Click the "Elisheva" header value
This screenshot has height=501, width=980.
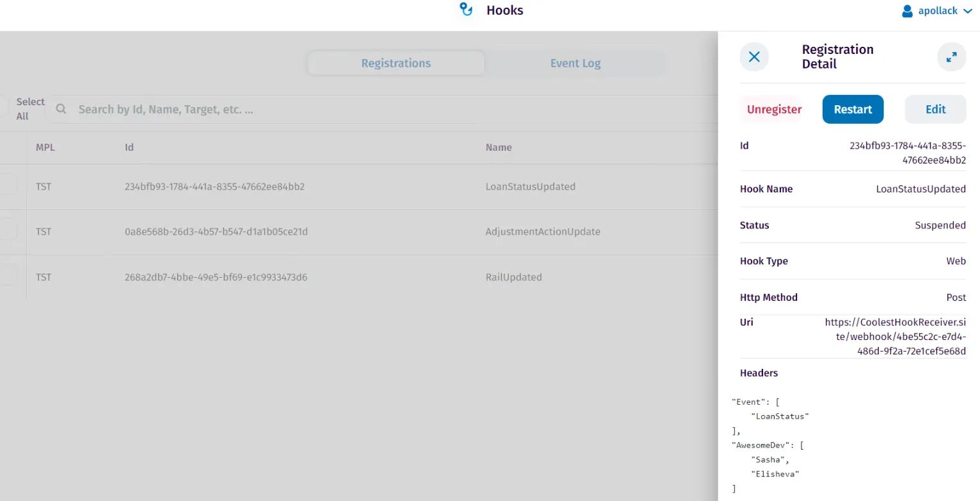tap(775, 474)
